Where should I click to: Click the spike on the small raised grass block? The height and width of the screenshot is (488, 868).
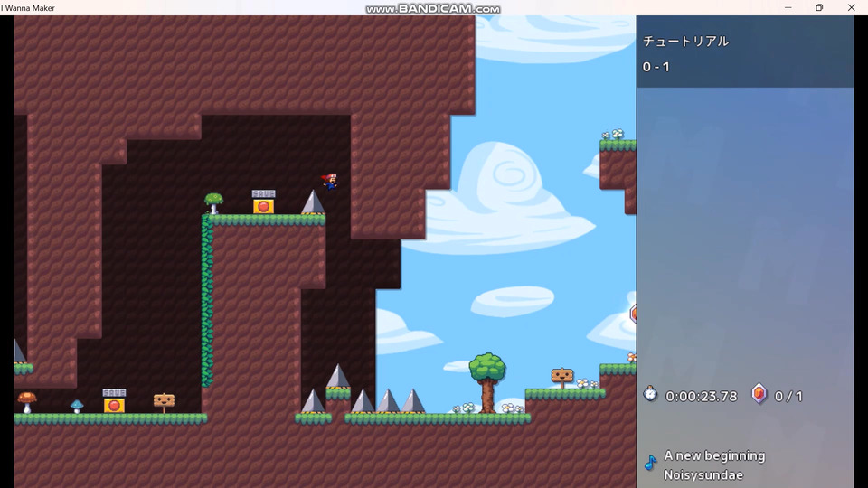pos(337,376)
